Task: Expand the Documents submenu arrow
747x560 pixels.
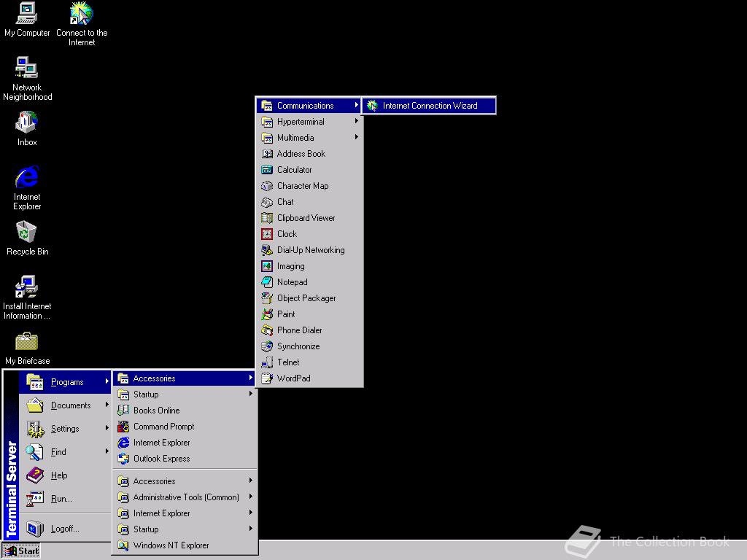Action: [107, 405]
